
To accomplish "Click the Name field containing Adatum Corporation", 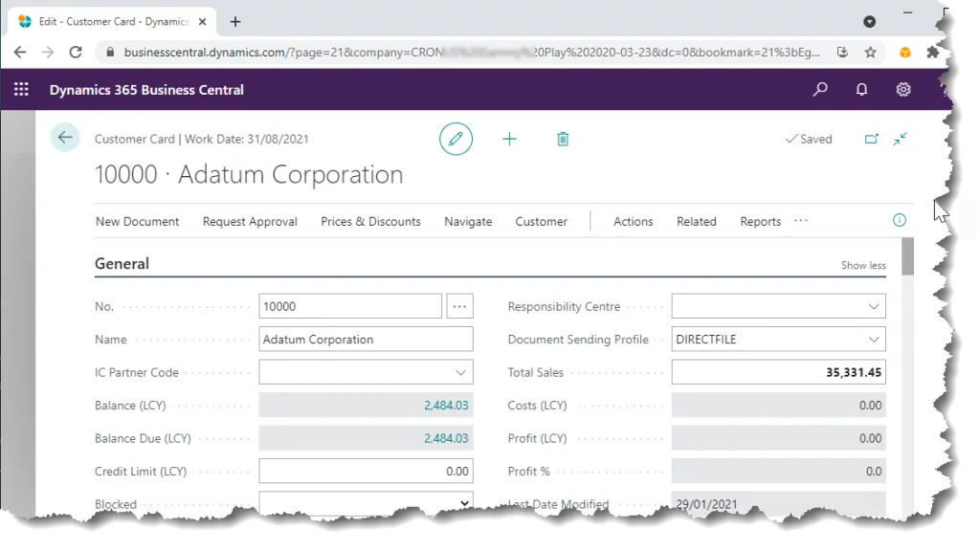I will [x=366, y=340].
